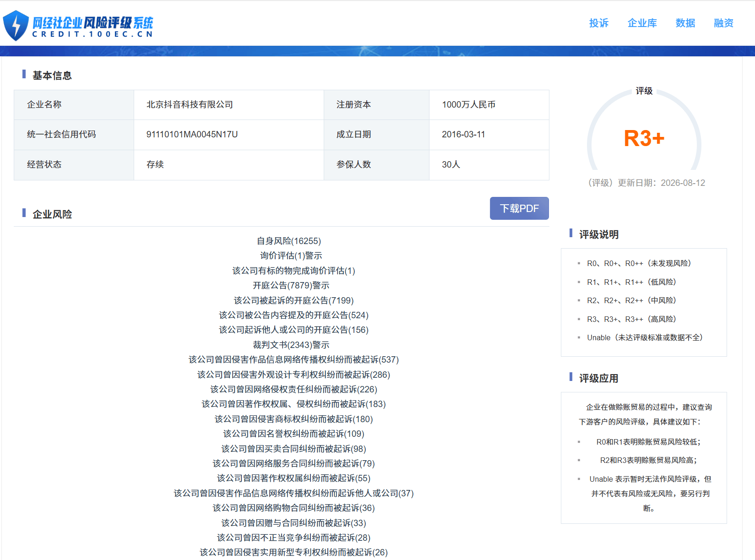
Task: Click 侵害实用新型专利权纠纷而被起诉(26) line
Action: 293,552
